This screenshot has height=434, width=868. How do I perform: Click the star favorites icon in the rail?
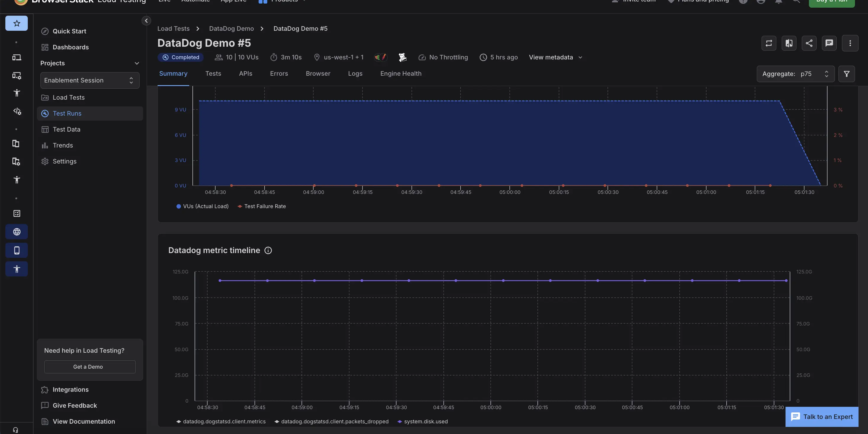[x=17, y=23]
